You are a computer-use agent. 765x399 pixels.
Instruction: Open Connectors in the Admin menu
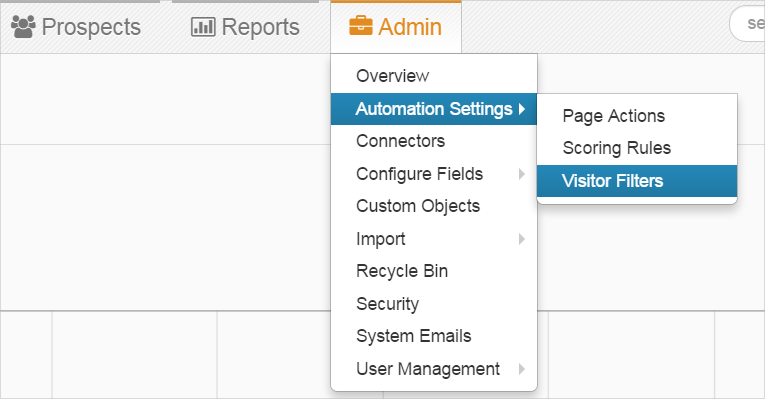click(434, 141)
